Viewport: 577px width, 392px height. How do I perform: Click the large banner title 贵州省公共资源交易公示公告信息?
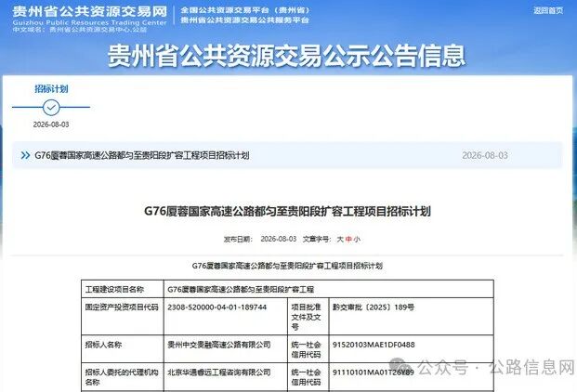point(287,56)
